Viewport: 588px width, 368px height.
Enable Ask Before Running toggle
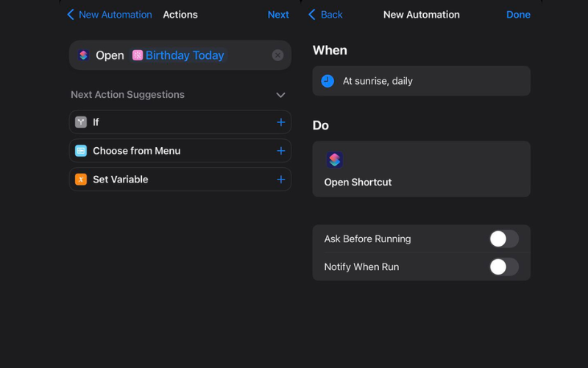point(503,238)
